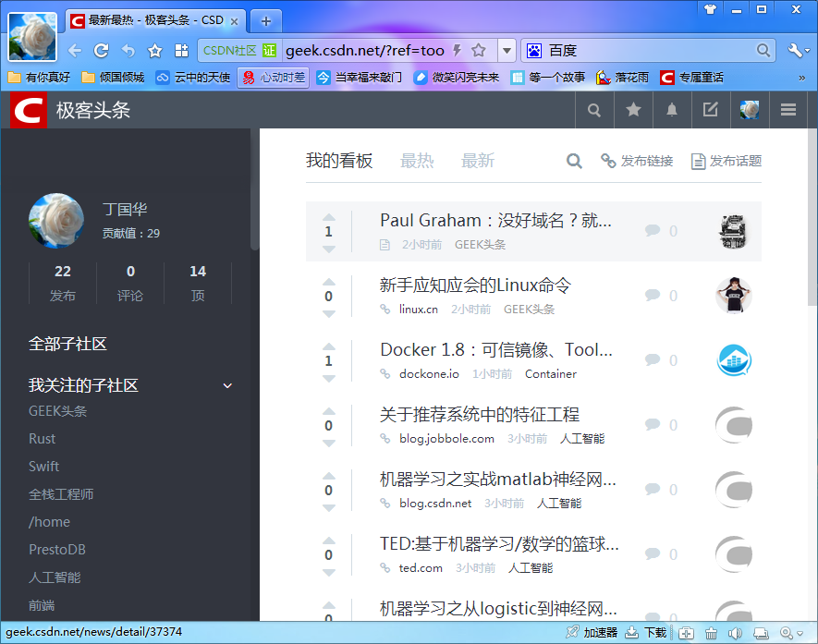818x644 pixels.
Task: Open the header user avatar menu
Action: [750, 110]
